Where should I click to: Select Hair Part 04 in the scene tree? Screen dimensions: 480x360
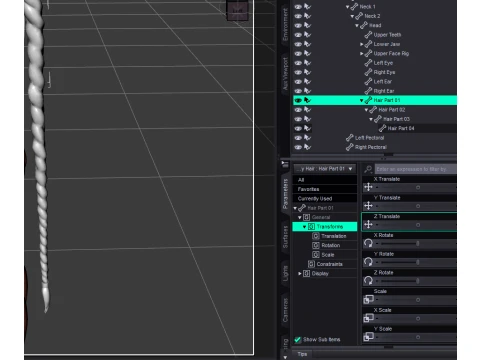[x=401, y=128]
